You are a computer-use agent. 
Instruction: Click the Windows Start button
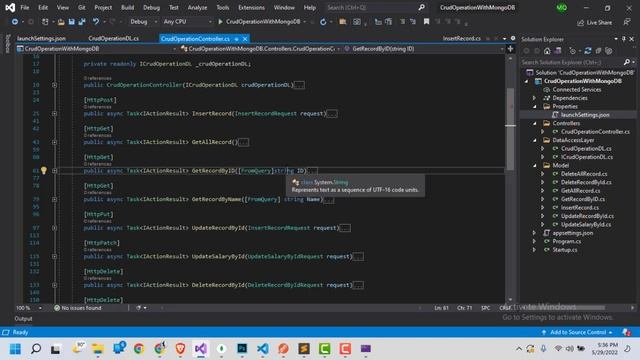pyautogui.click(x=15, y=349)
